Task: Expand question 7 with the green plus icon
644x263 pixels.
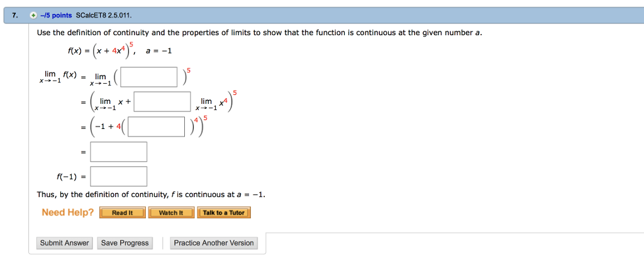Action: [33, 16]
